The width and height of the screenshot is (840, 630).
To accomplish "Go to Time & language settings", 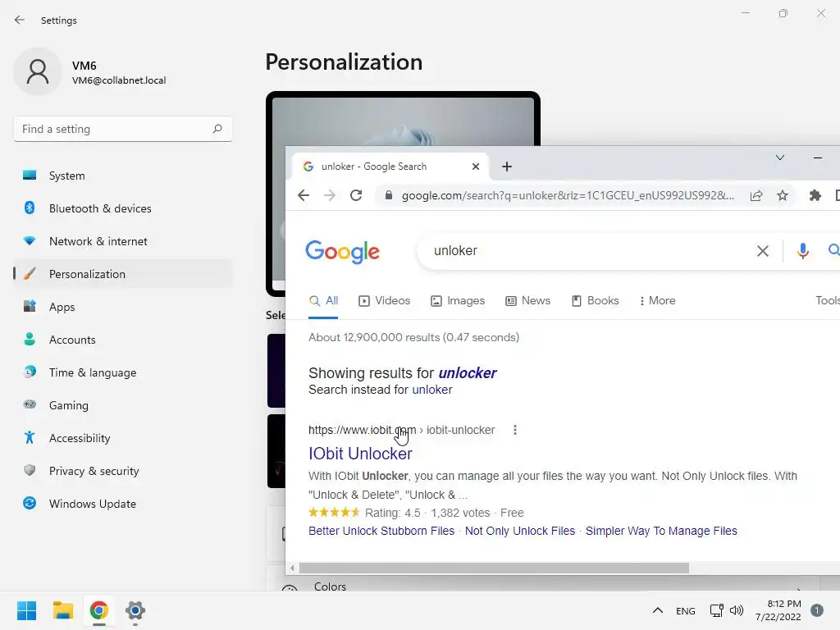I will tap(123, 372).
